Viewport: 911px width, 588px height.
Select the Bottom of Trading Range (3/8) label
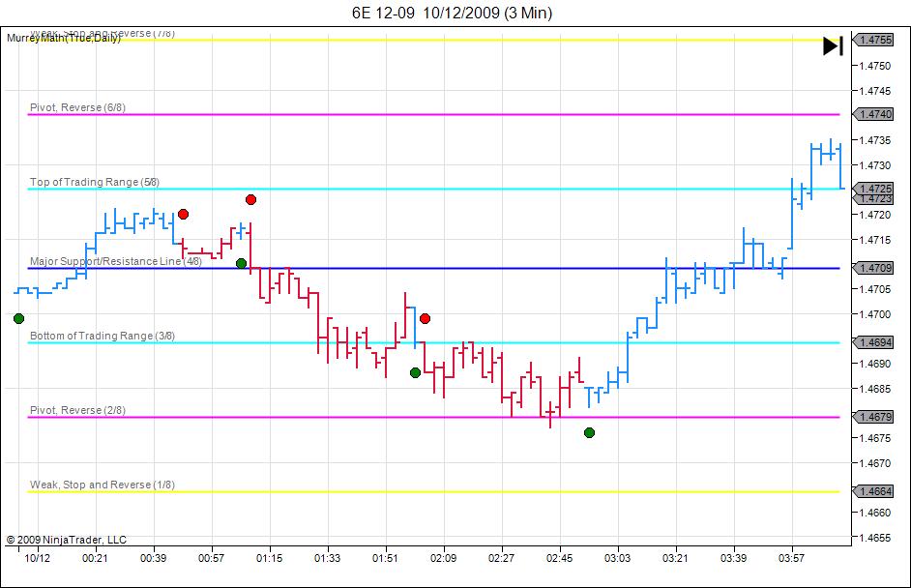103,336
